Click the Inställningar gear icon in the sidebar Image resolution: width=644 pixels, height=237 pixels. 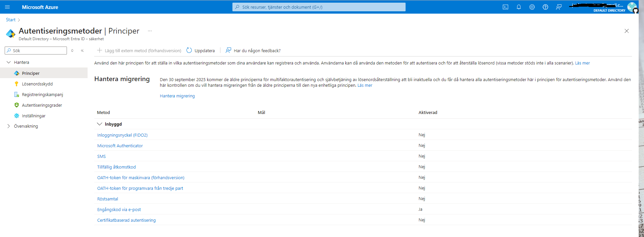click(17, 116)
